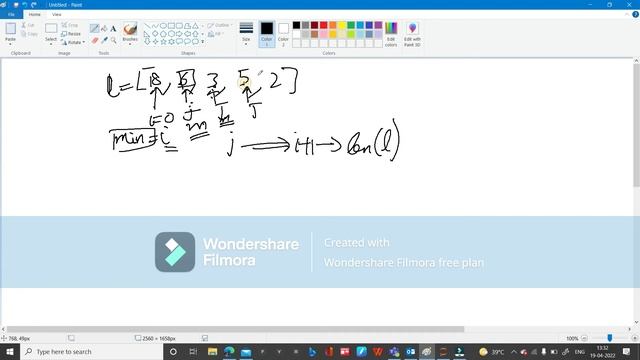
Task: Open Edit with Paint 3D
Action: [x=412, y=34]
